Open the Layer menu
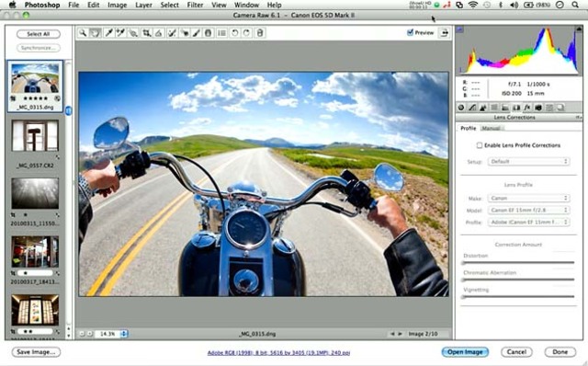 pos(143,5)
